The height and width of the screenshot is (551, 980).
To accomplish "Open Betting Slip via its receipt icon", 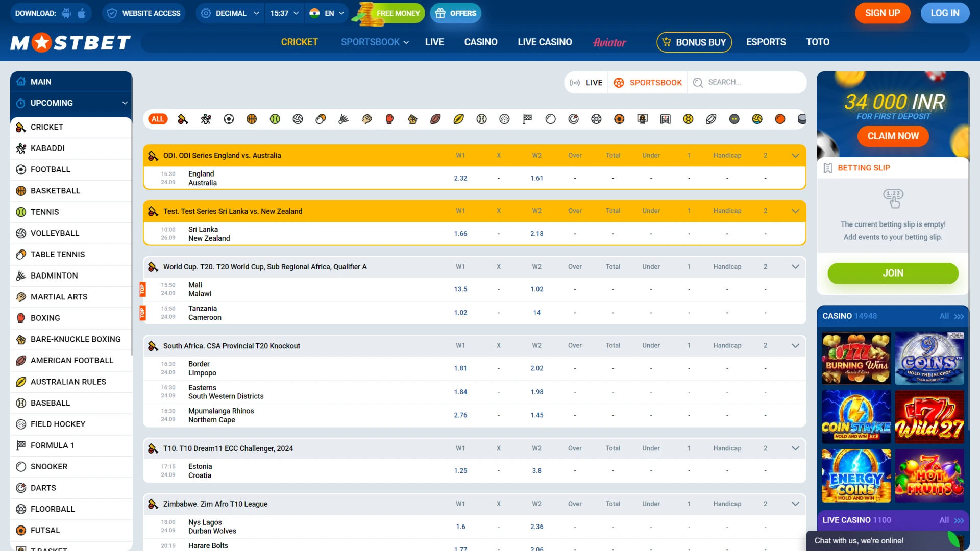I will click(x=828, y=168).
